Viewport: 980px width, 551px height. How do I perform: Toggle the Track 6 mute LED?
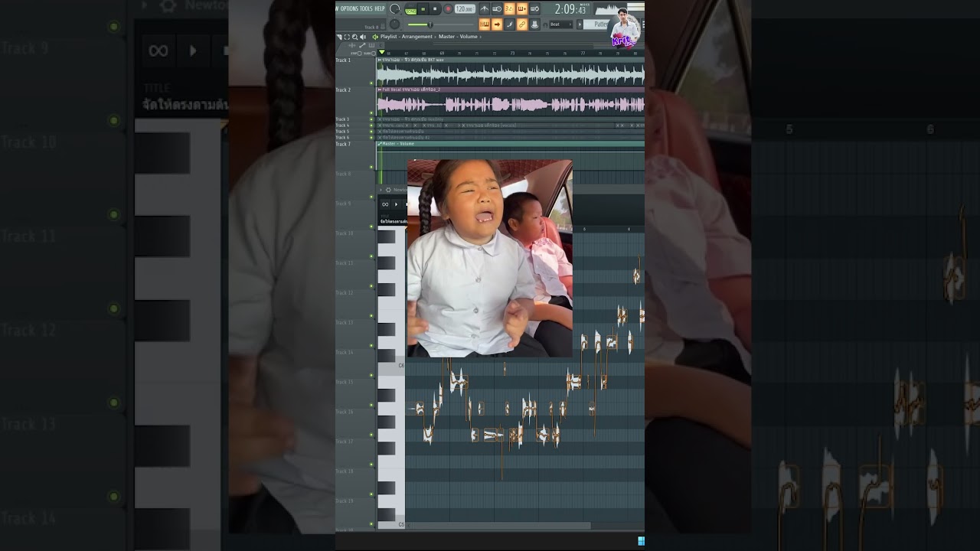pyautogui.click(x=371, y=138)
